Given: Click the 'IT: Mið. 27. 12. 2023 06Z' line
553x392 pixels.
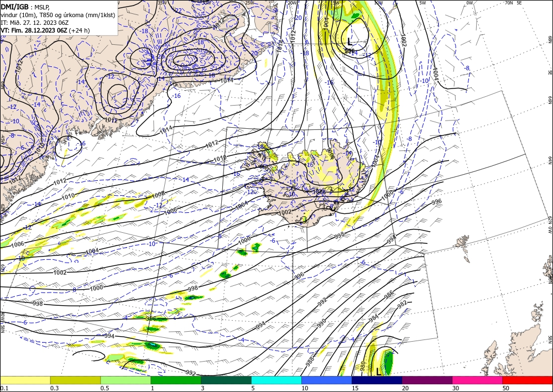Looking at the screenshot, I should pos(34,23).
